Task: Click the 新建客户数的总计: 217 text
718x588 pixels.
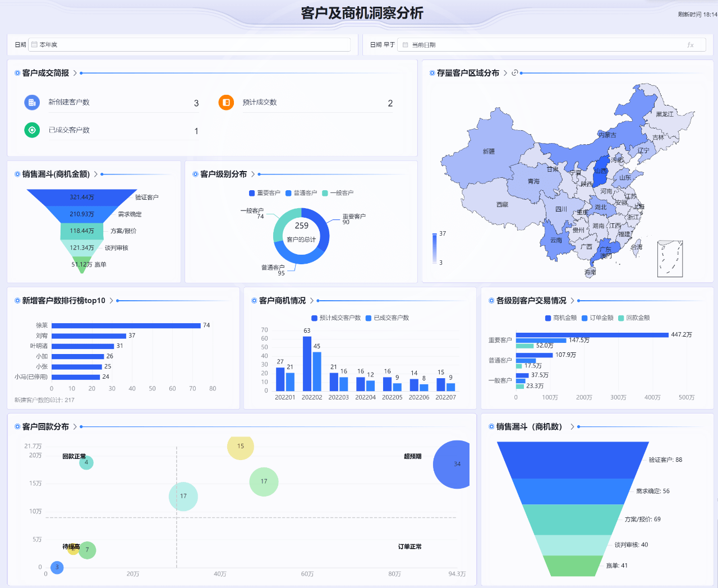Action: [x=44, y=400]
